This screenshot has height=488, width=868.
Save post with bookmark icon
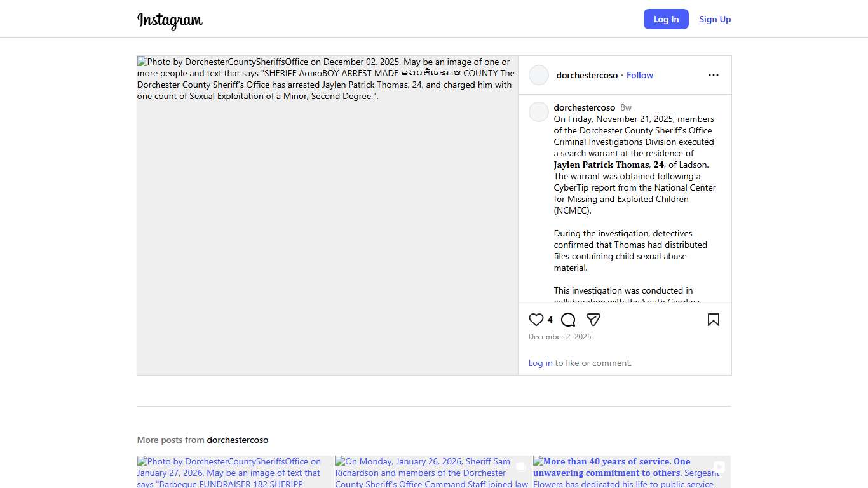click(x=713, y=320)
